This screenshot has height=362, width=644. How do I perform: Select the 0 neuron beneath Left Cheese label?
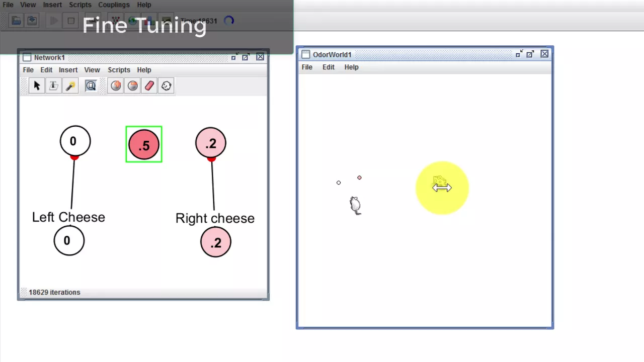pos(69,240)
